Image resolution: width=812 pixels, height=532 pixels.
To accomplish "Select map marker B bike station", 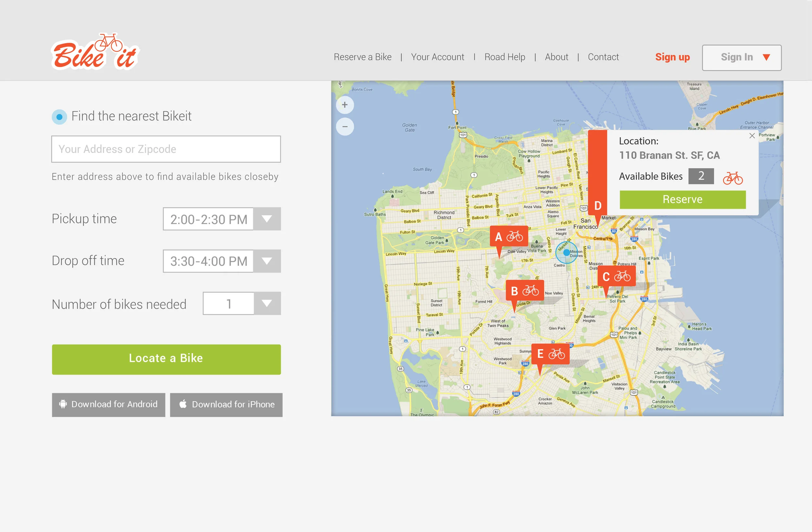I will [525, 291].
